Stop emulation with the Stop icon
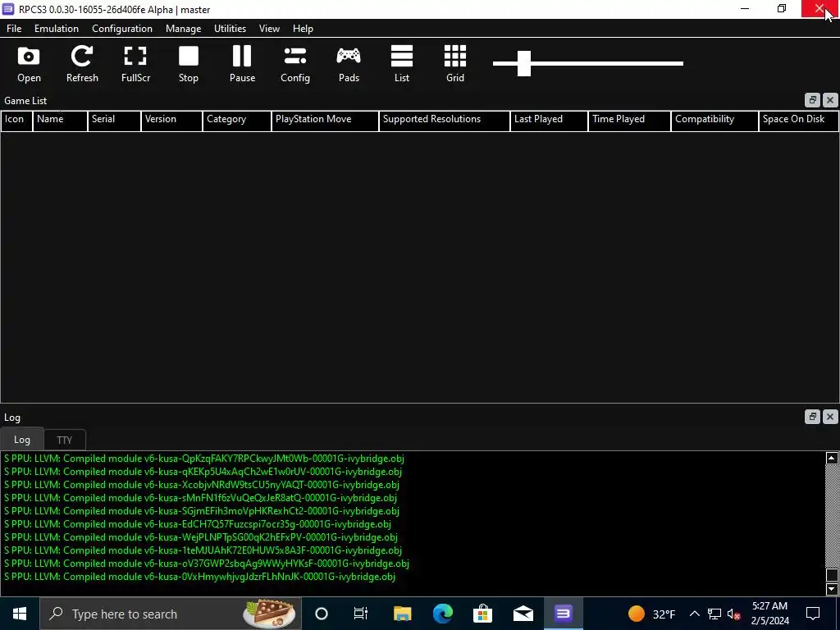Screen dimensions: 840x630 [x=189, y=64]
